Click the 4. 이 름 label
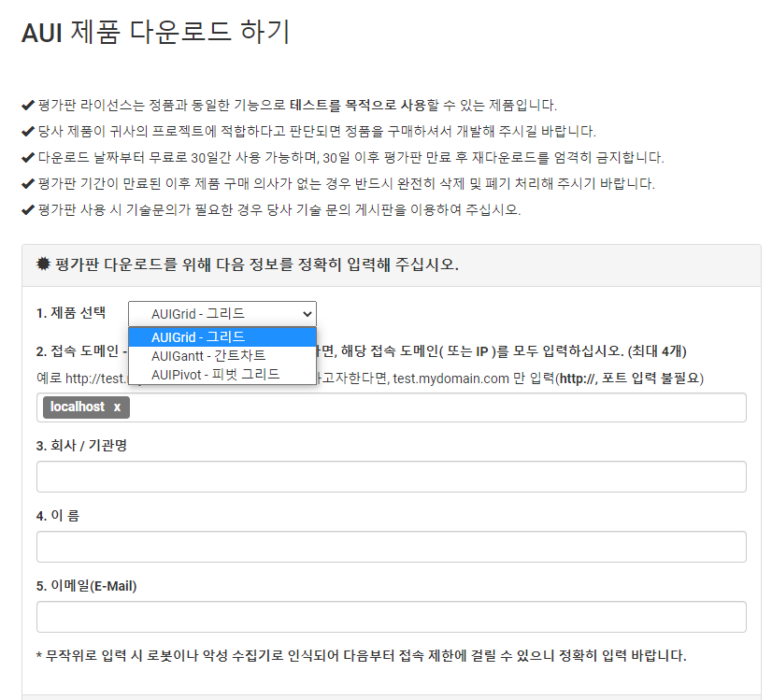772x700 pixels. 58,515
